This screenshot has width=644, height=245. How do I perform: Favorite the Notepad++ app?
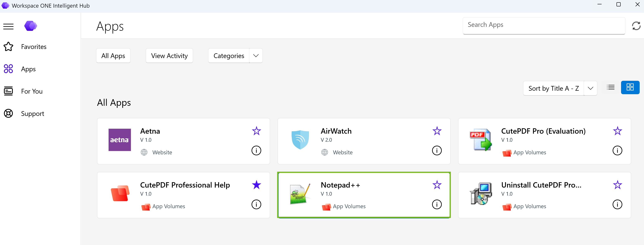pos(437,185)
